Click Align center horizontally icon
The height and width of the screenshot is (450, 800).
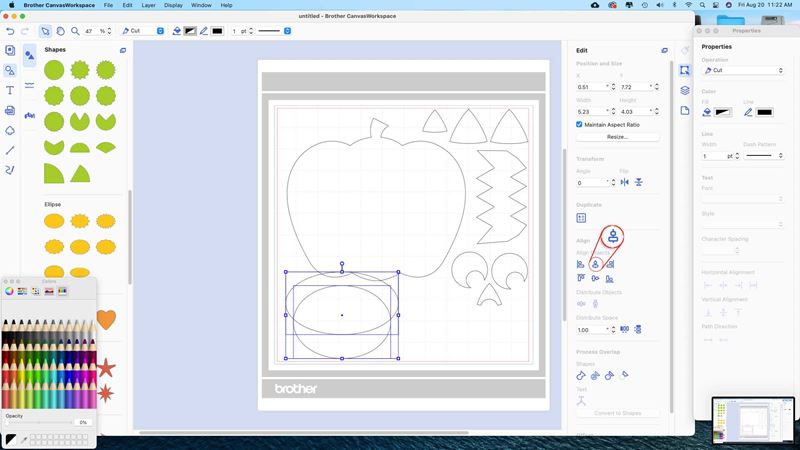(x=595, y=264)
